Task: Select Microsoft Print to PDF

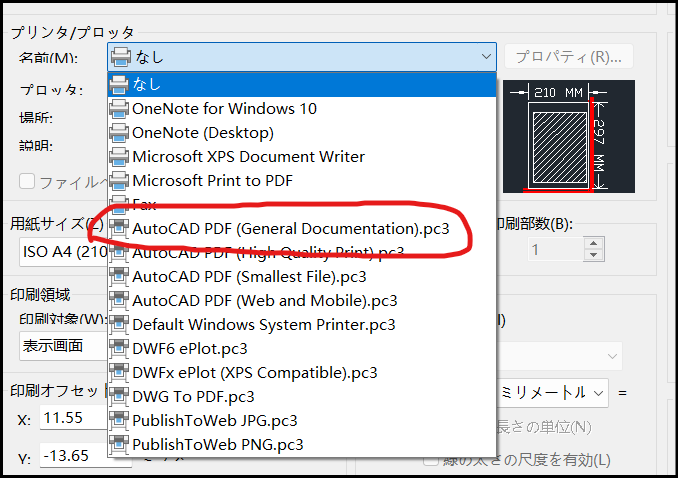Action: tap(302, 181)
